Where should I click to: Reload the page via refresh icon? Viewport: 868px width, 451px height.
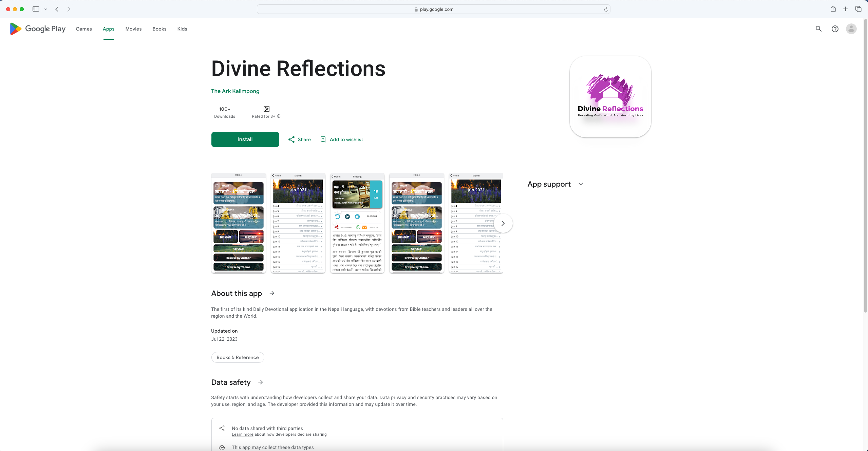click(x=606, y=9)
